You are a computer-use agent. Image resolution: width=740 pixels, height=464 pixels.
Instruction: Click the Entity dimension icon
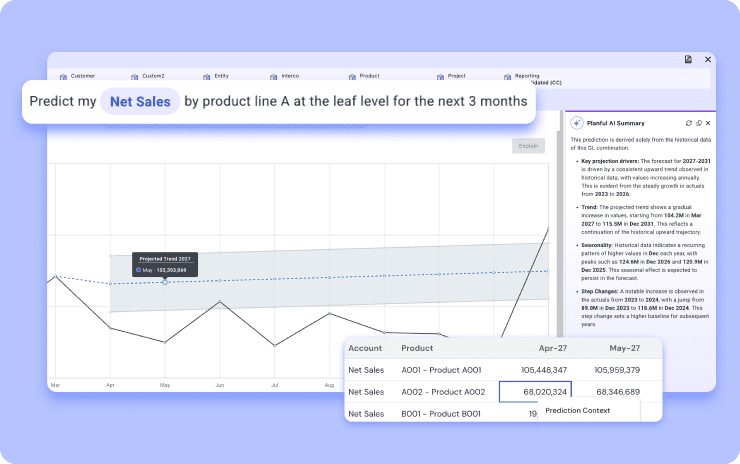point(207,76)
